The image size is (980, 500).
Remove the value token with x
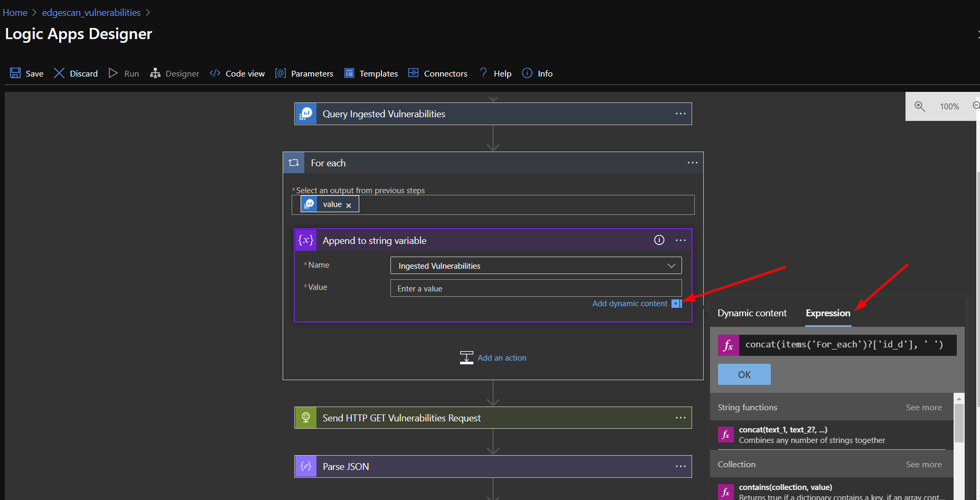tap(349, 205)
